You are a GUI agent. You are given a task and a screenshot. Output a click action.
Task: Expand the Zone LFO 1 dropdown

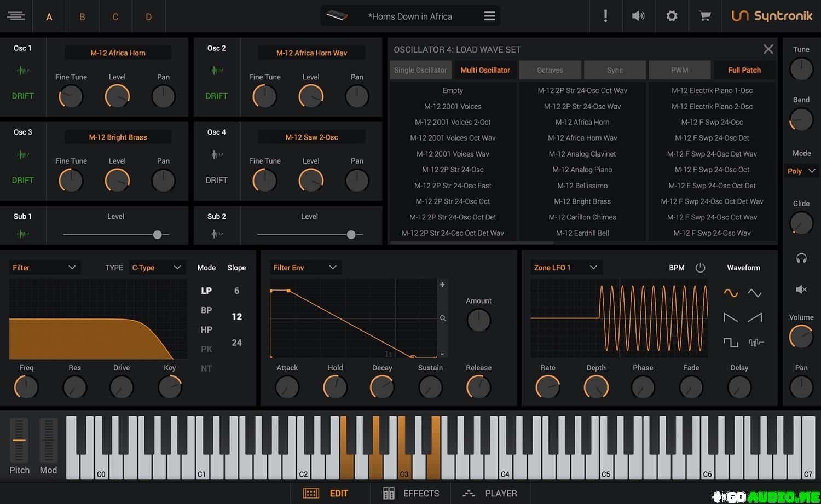coord(565,268)
